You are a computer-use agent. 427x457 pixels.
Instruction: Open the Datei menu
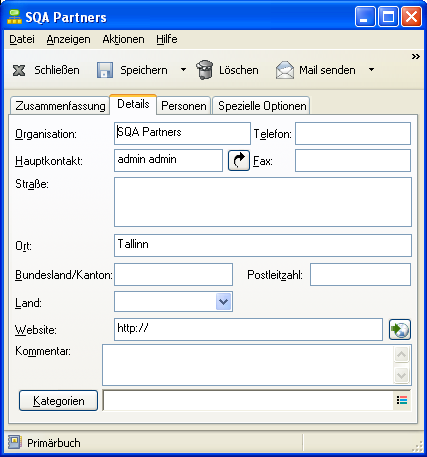(x=22, y=39)
